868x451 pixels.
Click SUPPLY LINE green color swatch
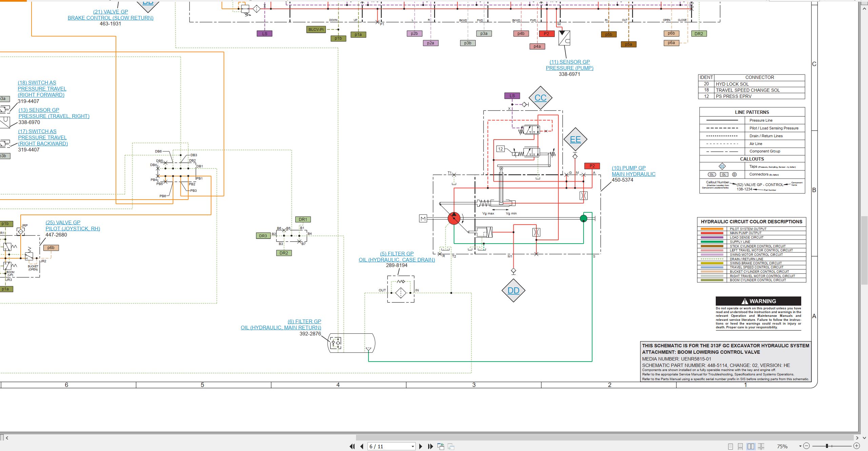pyautogui.click(x=712, y=242)
